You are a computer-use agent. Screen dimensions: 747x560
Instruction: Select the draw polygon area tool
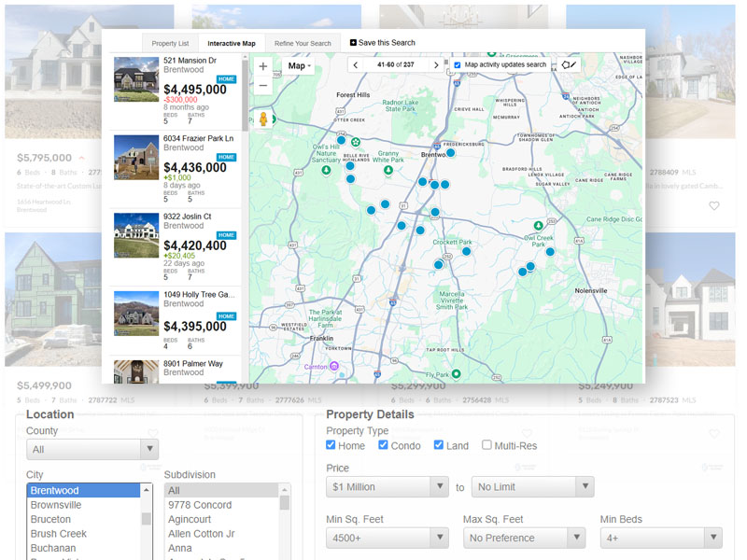click(569, 64)
